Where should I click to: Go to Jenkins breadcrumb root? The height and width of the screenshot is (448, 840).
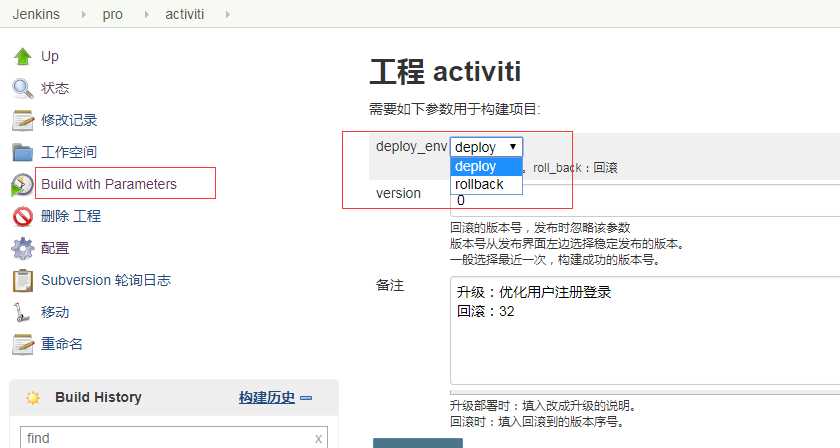point(36,14)
